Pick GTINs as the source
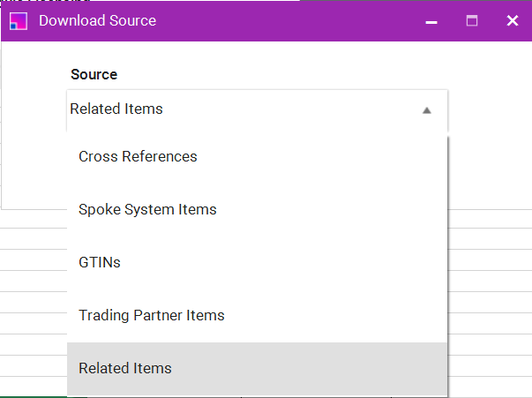Image resolution: width=532 pixels, height=398 pixels. (100, 263)
